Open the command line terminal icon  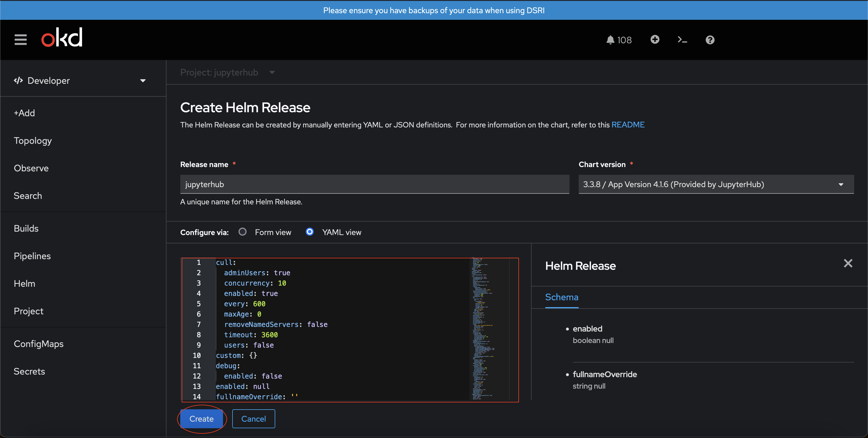tap(682, 40)
